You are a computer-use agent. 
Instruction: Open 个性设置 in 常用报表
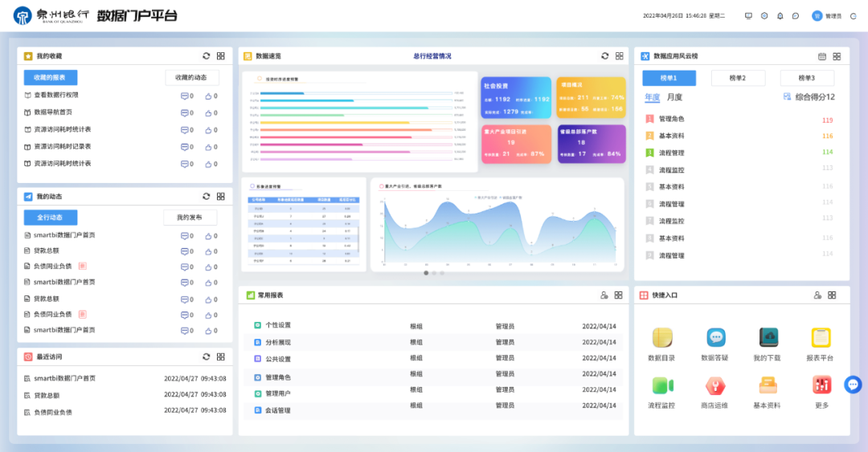tap(278, 325)
